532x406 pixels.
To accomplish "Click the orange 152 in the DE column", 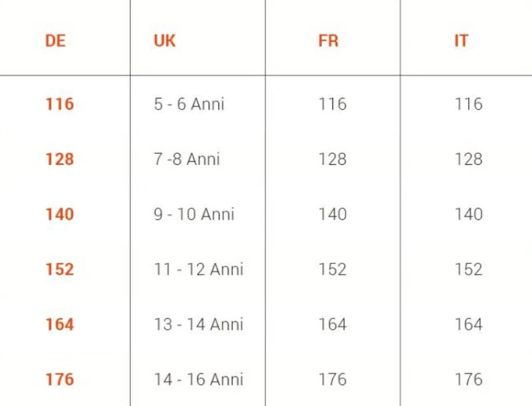I will point(59,270).
